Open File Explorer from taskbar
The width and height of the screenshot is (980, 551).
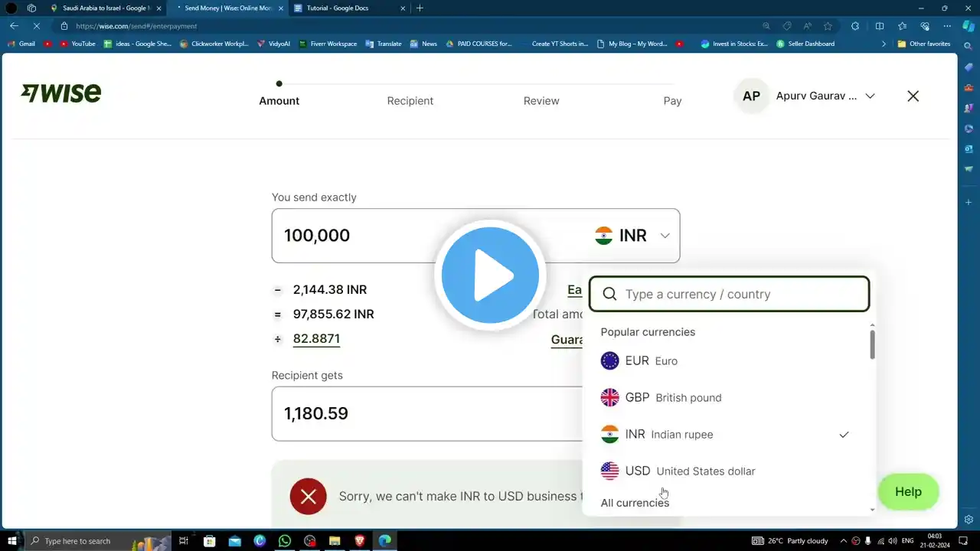(x=335, y=541)
